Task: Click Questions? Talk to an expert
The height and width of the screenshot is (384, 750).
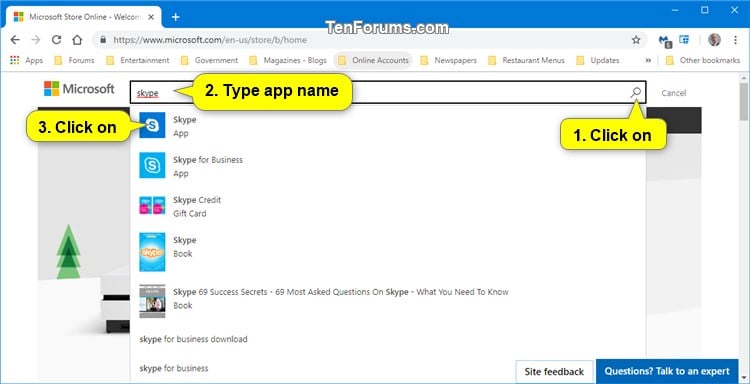Action: click(667, 371)
